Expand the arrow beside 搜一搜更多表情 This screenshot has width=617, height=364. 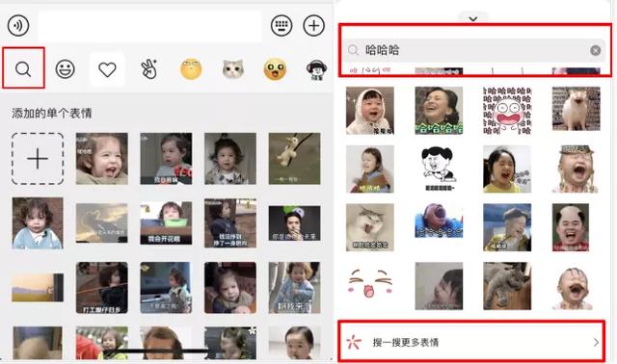pos(596,343)
